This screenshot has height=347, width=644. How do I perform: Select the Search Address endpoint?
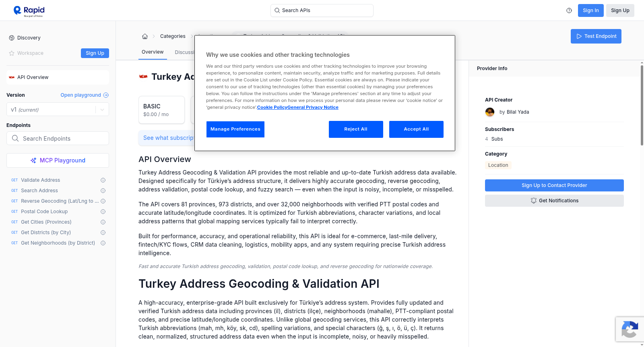point(39,191)
